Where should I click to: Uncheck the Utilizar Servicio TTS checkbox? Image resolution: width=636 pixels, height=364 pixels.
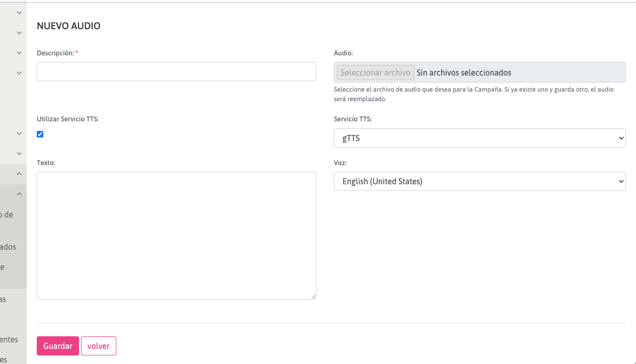click(40, 134)
